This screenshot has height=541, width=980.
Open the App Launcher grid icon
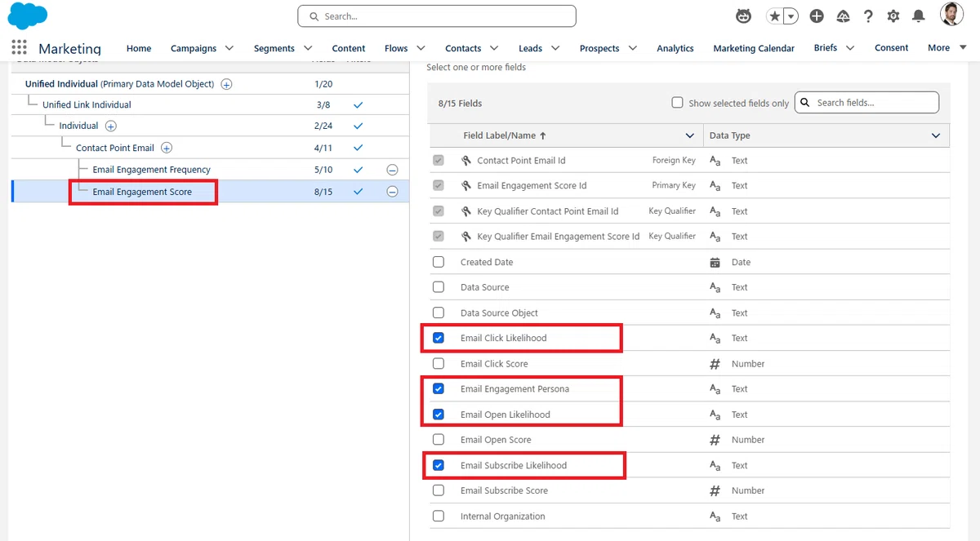(x=20, y=47)
